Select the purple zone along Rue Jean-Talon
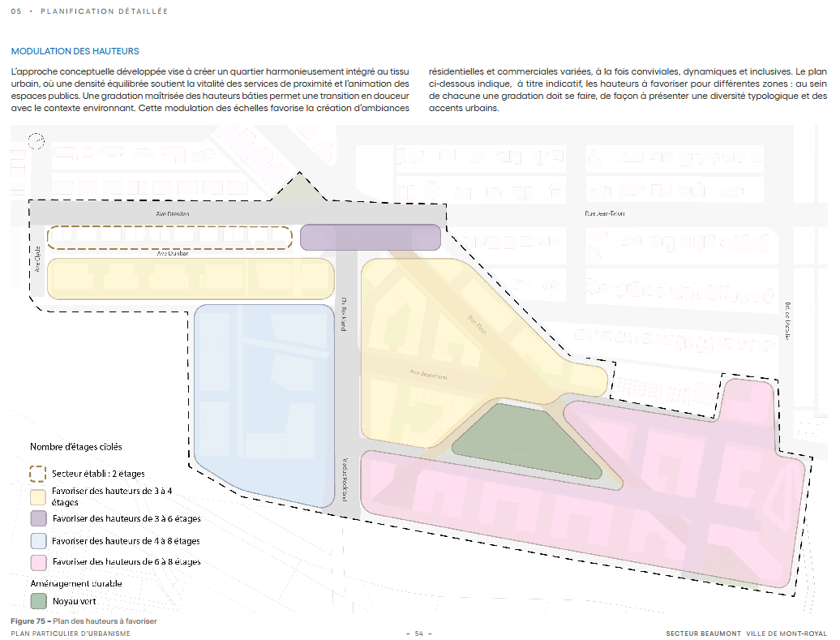The width and height of the screenshot is (840, 640). (x=371, y=237)
